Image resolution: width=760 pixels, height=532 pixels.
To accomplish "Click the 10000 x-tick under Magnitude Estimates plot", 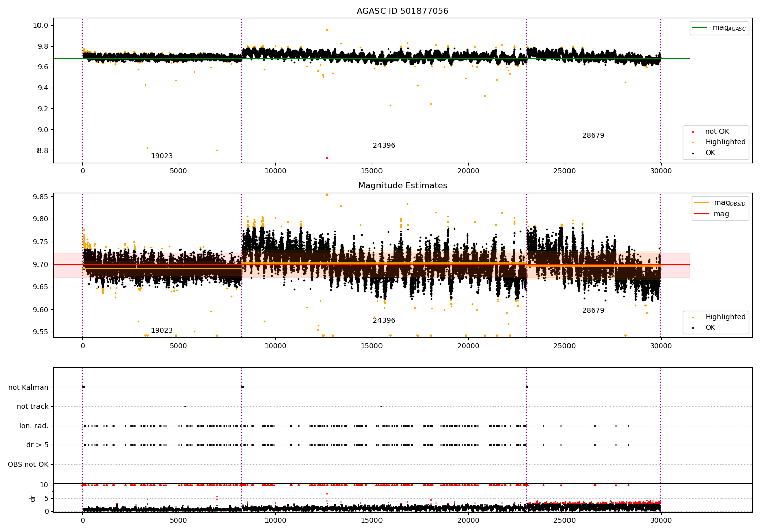I will pos(275,346).
